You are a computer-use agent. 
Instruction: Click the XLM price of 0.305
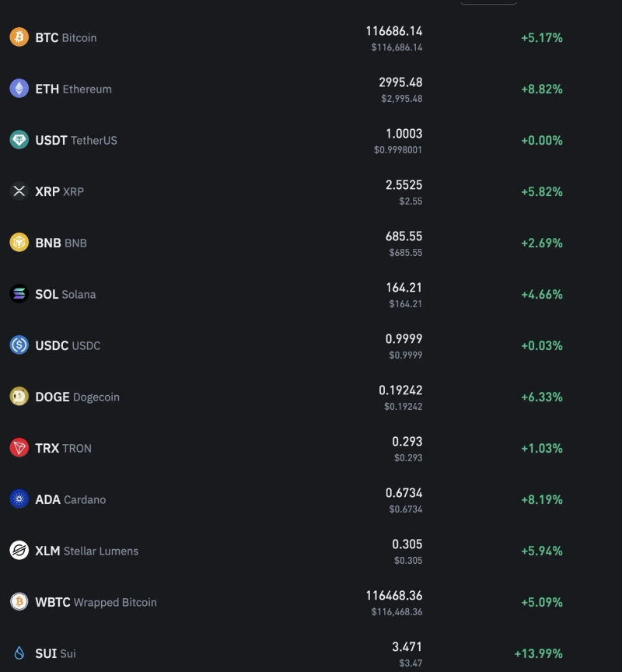[x=407, y=544]
